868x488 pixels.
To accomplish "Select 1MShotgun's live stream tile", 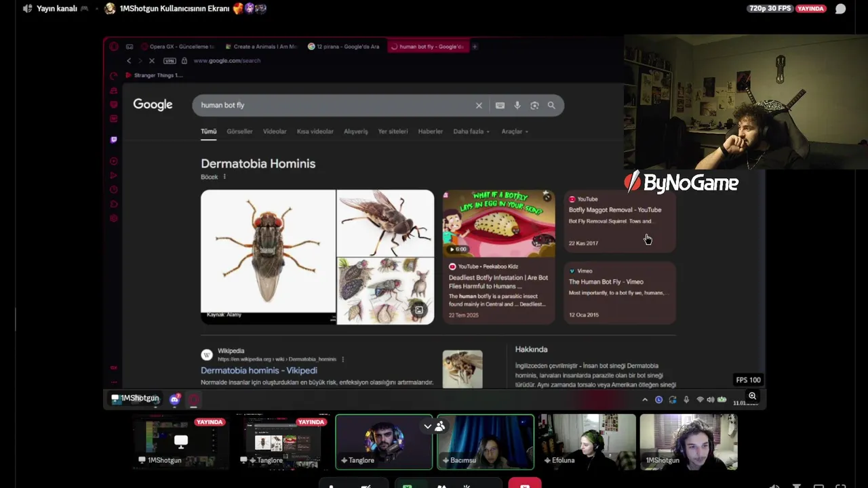I will pos(180,442).
